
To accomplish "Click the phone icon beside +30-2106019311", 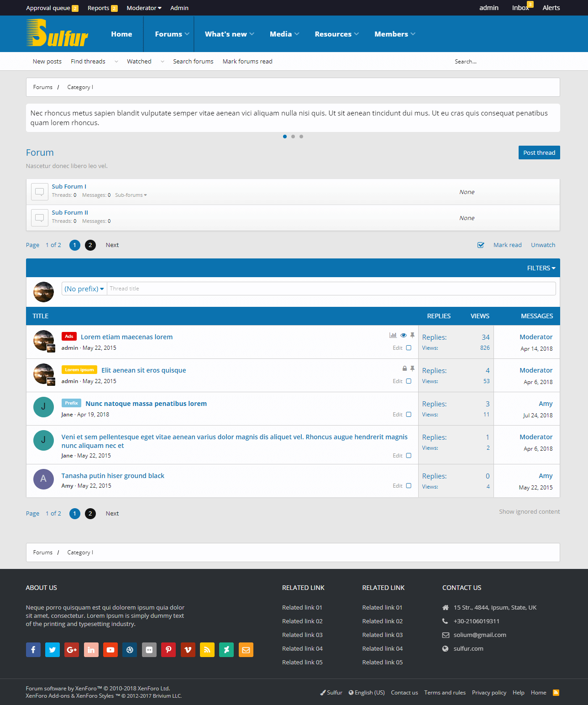I will tap(446, 621).
